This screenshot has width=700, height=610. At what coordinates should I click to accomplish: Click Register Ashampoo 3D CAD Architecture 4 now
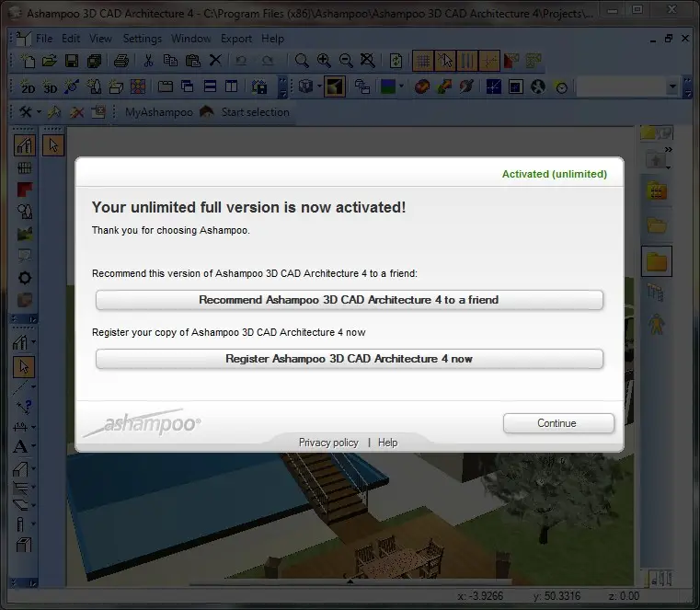[350, 359]
